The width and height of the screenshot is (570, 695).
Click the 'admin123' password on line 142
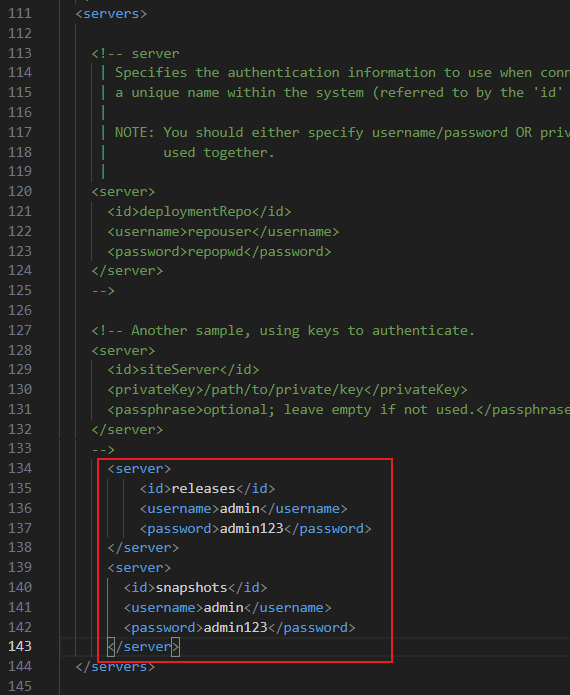pyautogui.click(x=236, y=628)
